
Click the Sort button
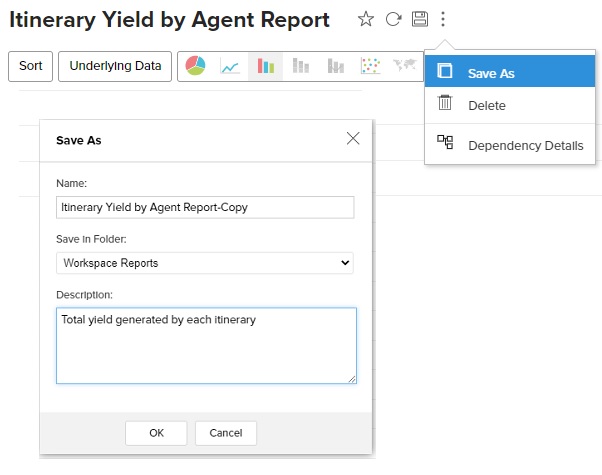click(31, 66)
